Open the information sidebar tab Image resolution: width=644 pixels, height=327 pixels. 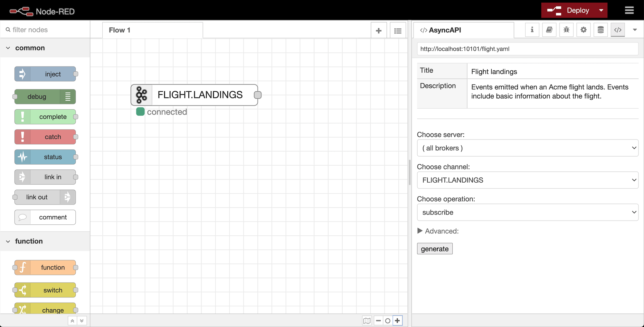tap(532, 30)
